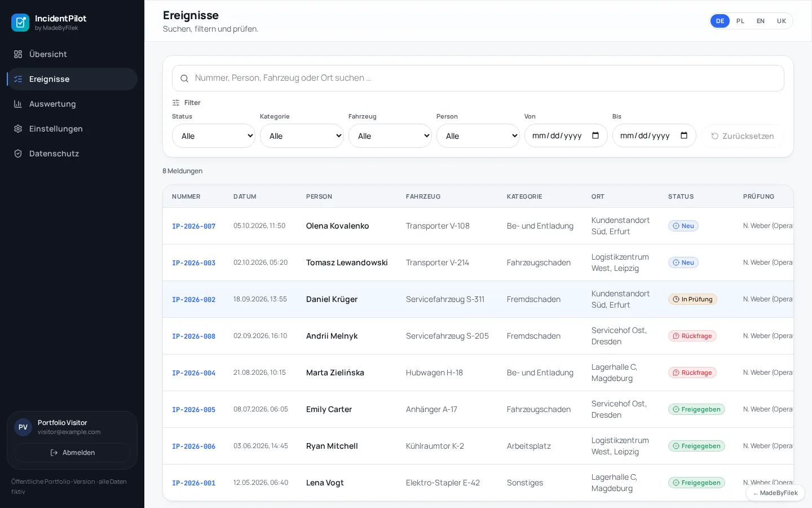This screenshot has height=508, width=812.
Task: Go to Ereignisse in sidebar
Action: 72,79
